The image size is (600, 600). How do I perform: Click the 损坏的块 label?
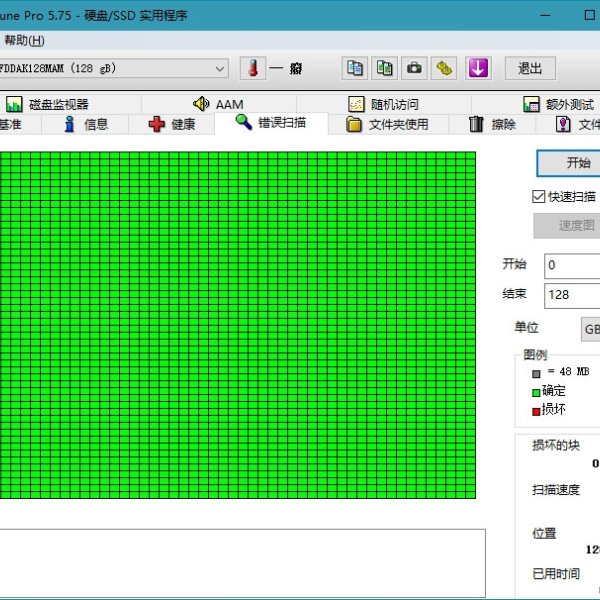[x=556, y=445]
